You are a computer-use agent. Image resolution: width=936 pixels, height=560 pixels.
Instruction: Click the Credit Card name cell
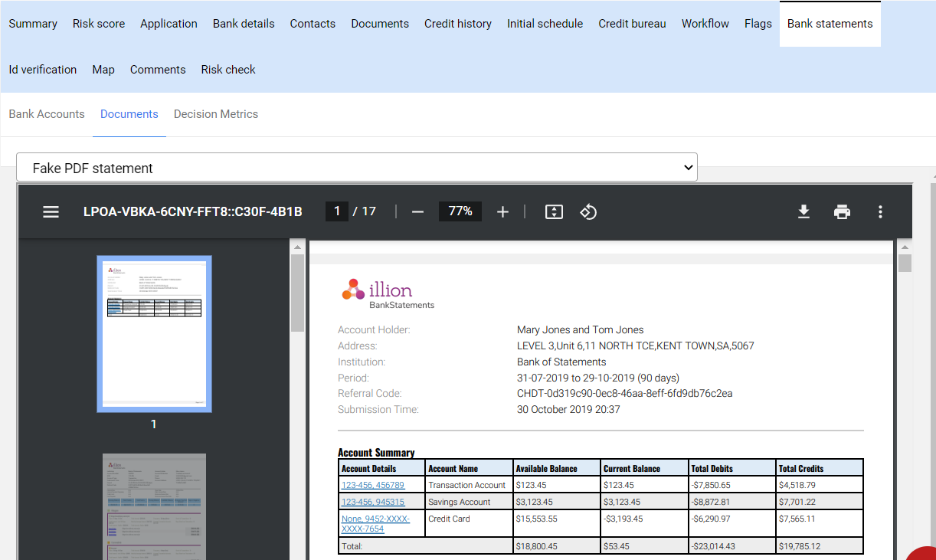point(469,524)
